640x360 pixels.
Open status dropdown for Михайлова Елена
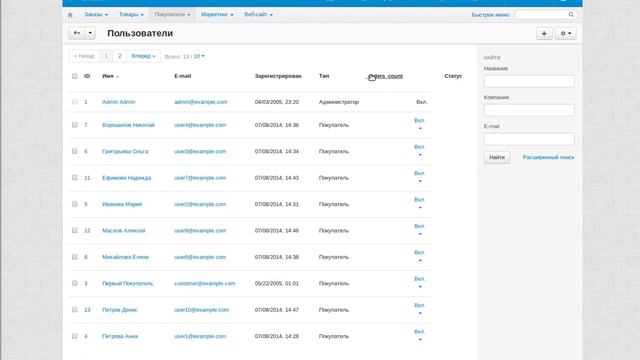[x=420, y=256]
